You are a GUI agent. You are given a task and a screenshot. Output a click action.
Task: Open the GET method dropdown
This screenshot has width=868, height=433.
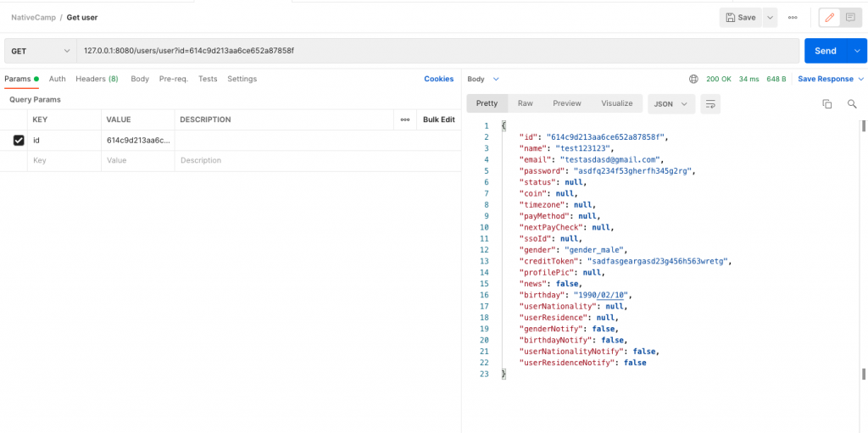(x=40, y=51)
